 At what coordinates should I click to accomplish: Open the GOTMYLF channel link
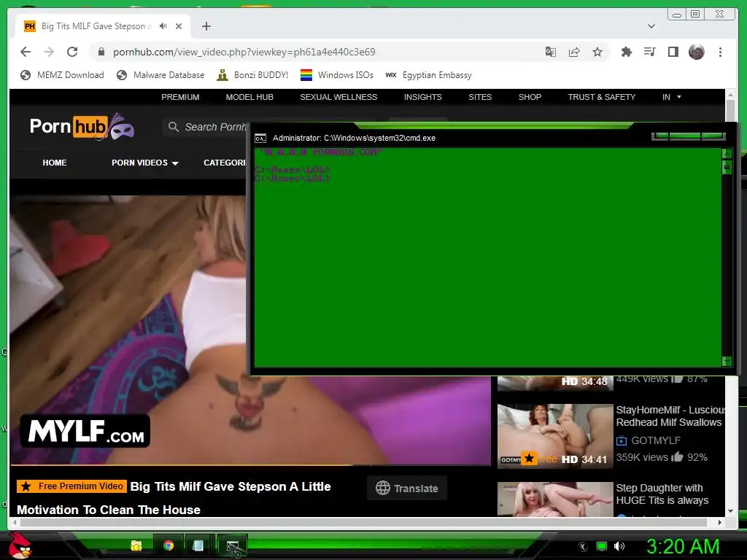point(656,440)
